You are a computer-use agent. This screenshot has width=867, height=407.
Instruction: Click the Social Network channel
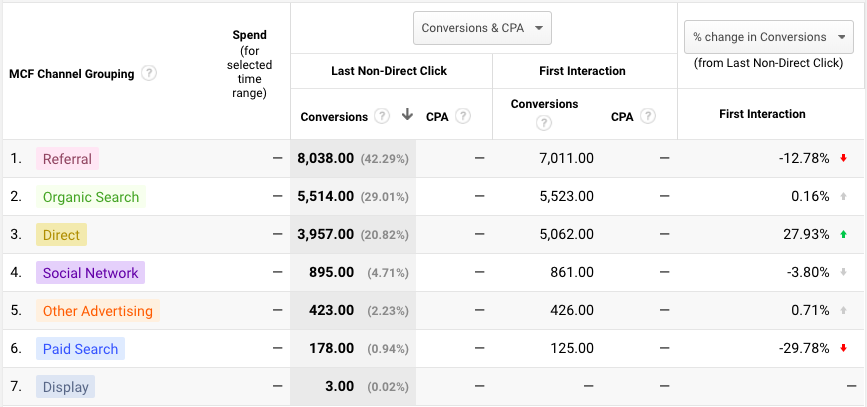pyautogui.click(x=90, y=273)
